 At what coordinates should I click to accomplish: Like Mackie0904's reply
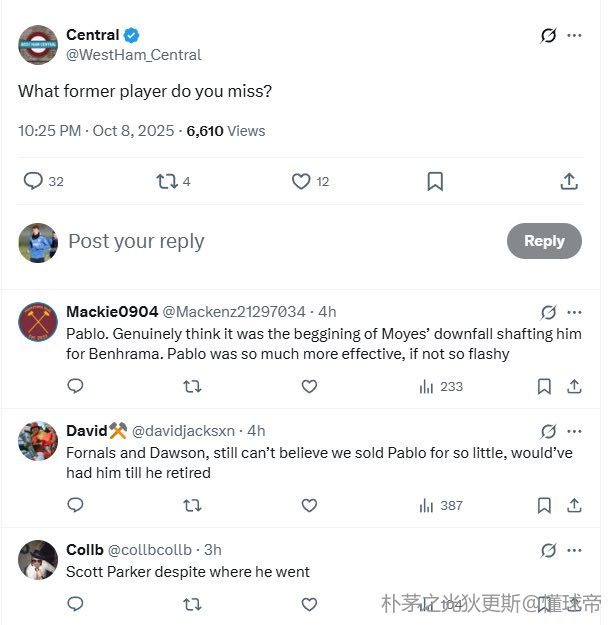click(x=309, y=386)
